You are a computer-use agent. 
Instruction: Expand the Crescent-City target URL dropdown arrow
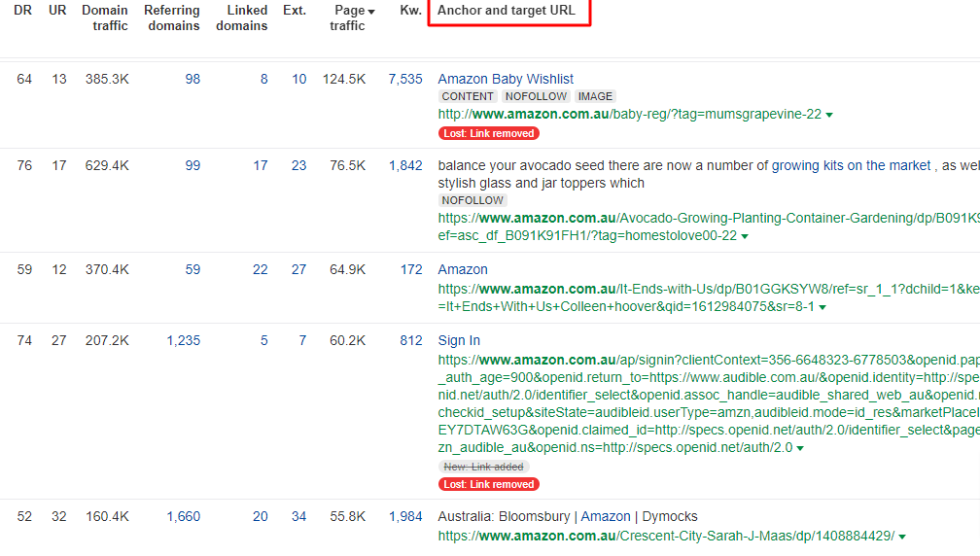902,537
